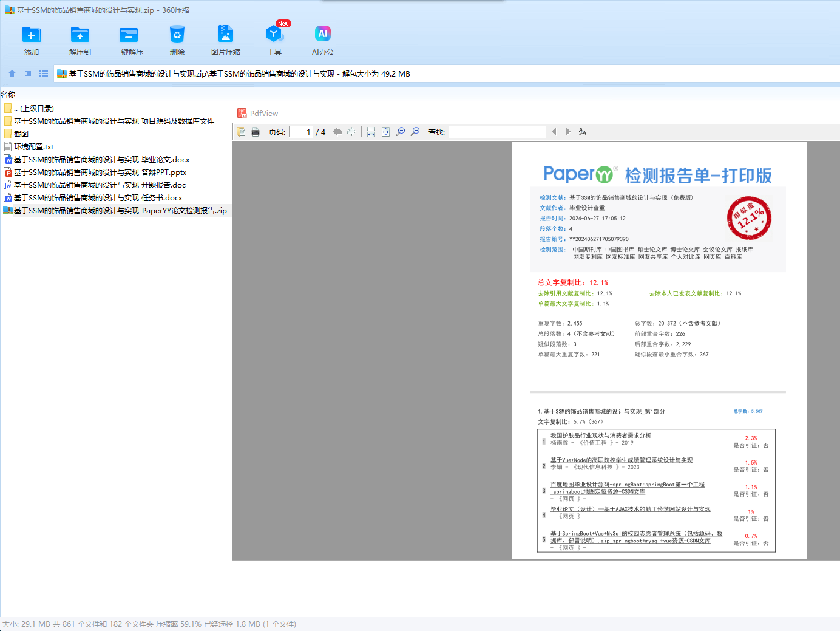Image resolution: width=840 pixels, height=631 pixels.
Task: Click the copy icon in PdfView toolbar
Action: 241,132
